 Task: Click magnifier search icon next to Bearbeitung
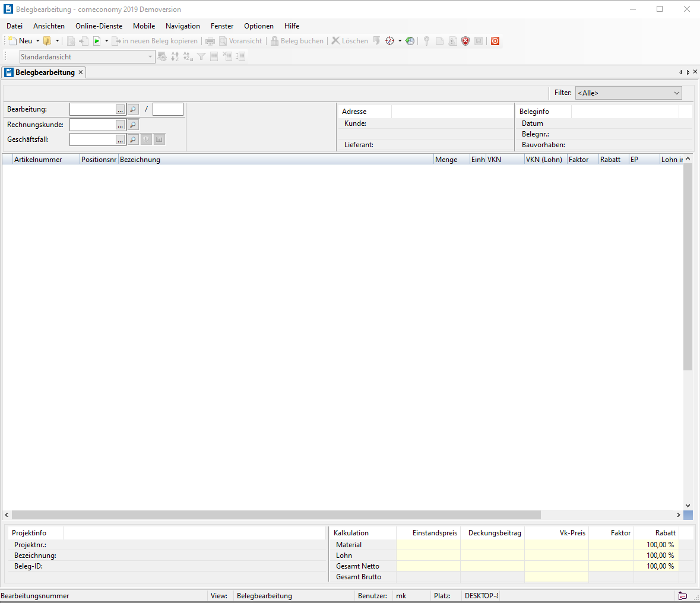133,109
